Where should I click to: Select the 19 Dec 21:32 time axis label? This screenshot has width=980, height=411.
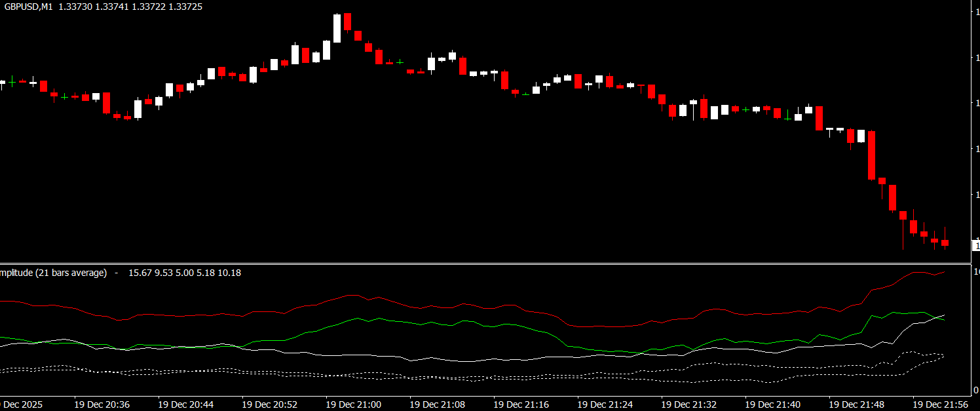click(x=688, y=404)
